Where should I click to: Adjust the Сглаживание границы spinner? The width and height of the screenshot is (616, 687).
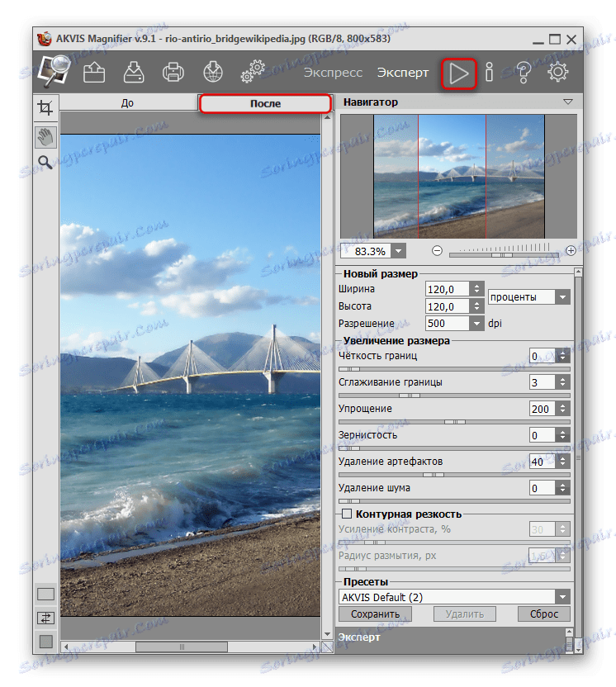point(563,382)
